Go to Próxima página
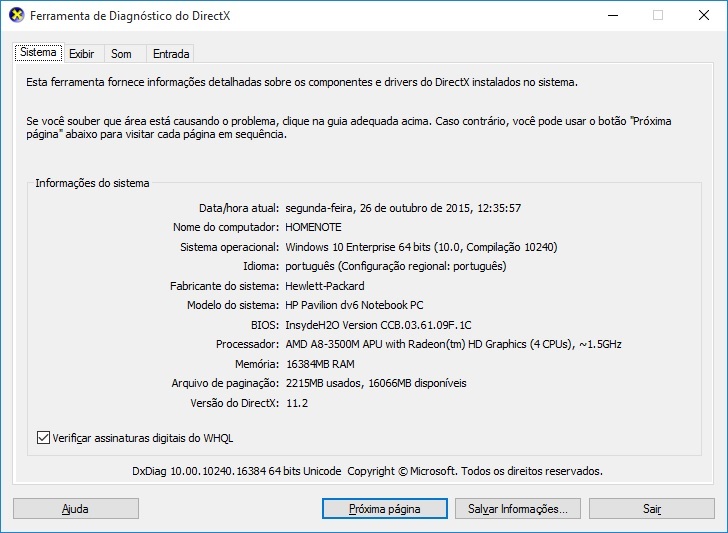Screen dimensions: 728x533 pyautogui.click(x=385, y=509)
